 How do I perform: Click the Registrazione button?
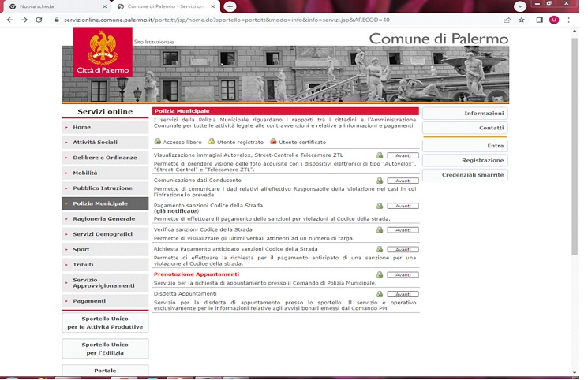(x=465, y=160)
